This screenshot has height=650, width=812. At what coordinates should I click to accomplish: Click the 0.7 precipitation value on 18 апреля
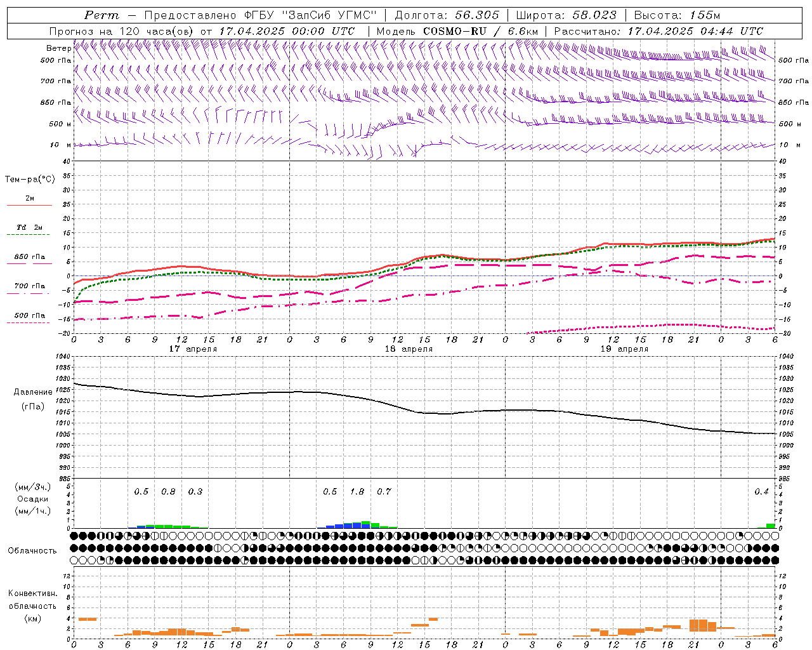point(384,491)
